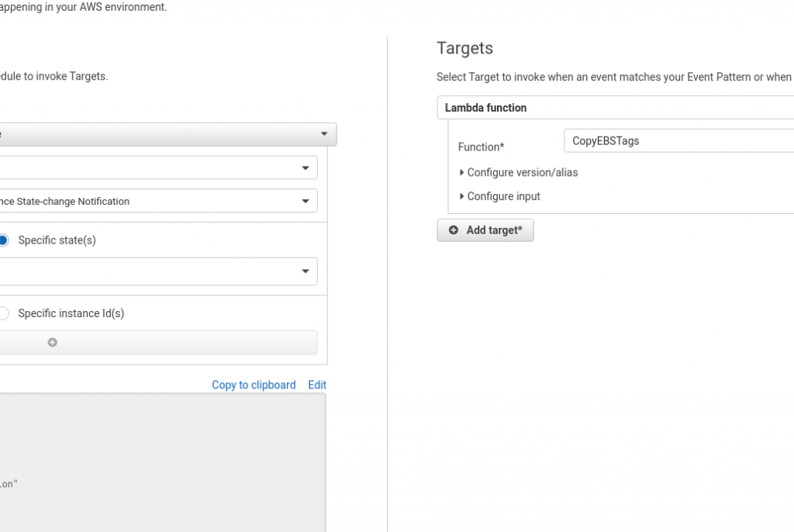794x532 pixels.
Task: Click the CopyEBSTags function input field
Action: pyautogui.click(x=678, y=140)
